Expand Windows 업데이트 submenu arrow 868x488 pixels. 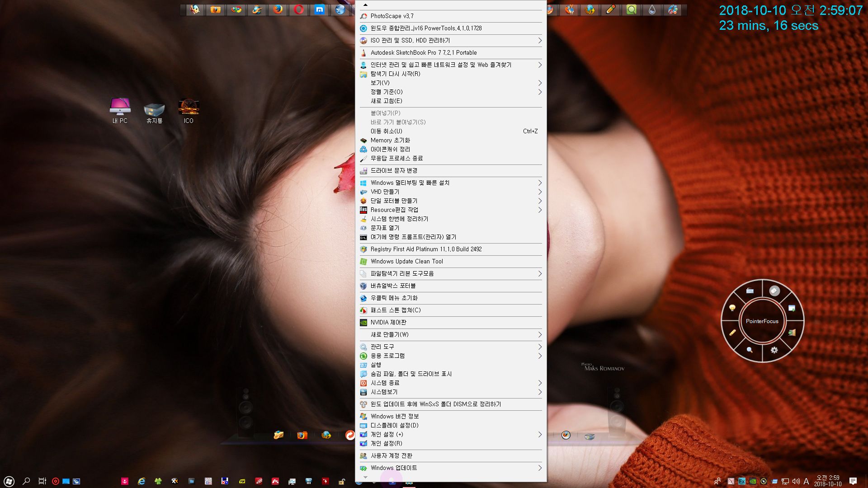pyautogui.click(x=540, y=468)
